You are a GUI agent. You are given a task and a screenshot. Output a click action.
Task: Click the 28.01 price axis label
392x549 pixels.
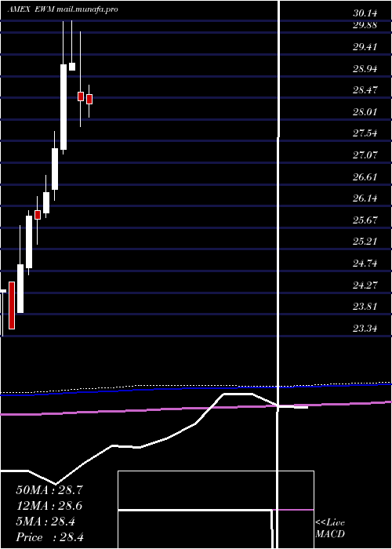(365, 112)
